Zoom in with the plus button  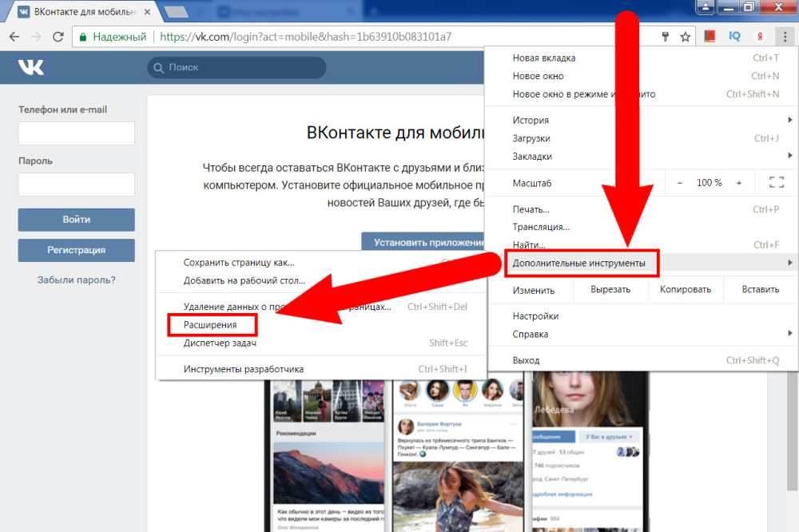coord(739,183)
